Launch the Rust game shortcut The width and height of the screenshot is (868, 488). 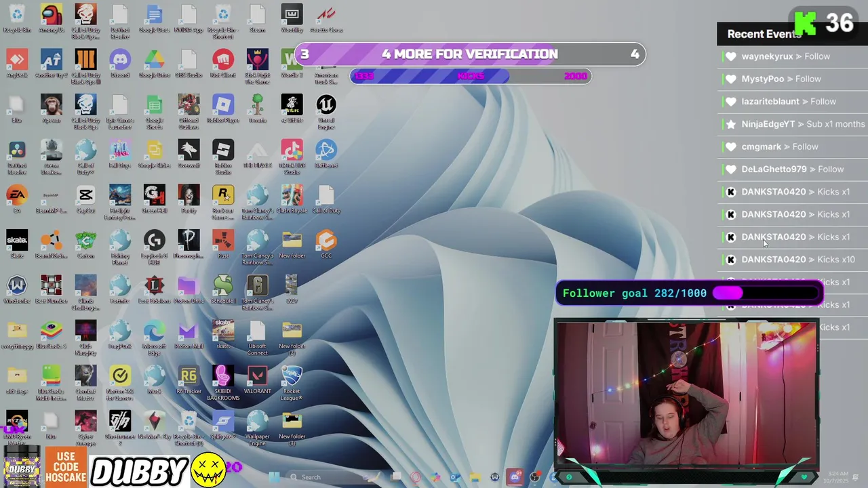(223, 245)
